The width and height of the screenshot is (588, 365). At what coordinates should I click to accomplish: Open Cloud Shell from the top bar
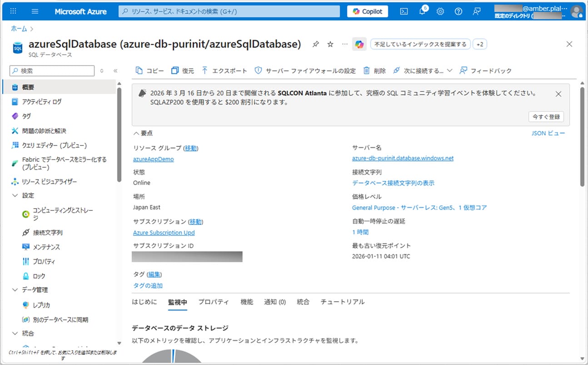404,11
